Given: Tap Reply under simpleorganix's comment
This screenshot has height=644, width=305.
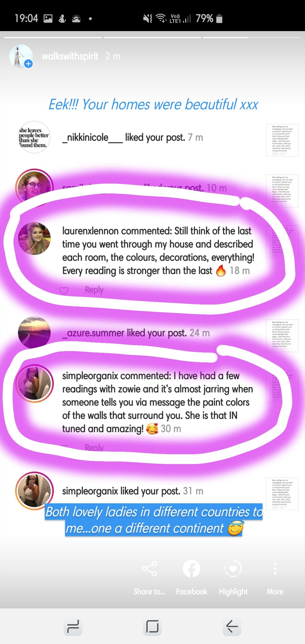Looking at the screenshot, I should tap(94, 447).
